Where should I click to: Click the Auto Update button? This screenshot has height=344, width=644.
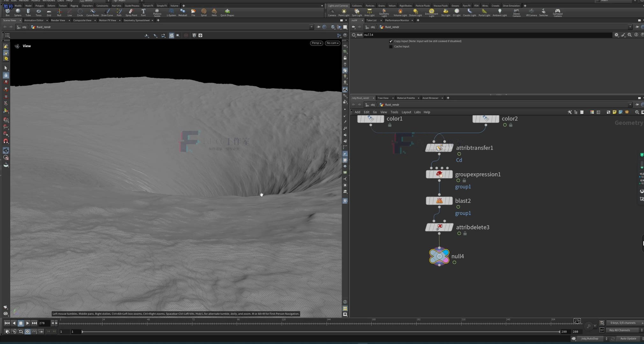point(628,339)
